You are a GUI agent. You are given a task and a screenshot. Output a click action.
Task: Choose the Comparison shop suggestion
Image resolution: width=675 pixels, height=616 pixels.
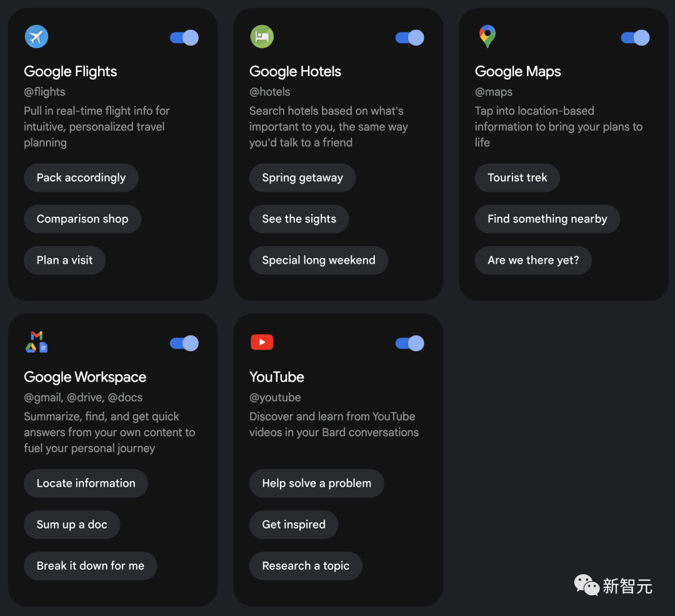point(82,219)
